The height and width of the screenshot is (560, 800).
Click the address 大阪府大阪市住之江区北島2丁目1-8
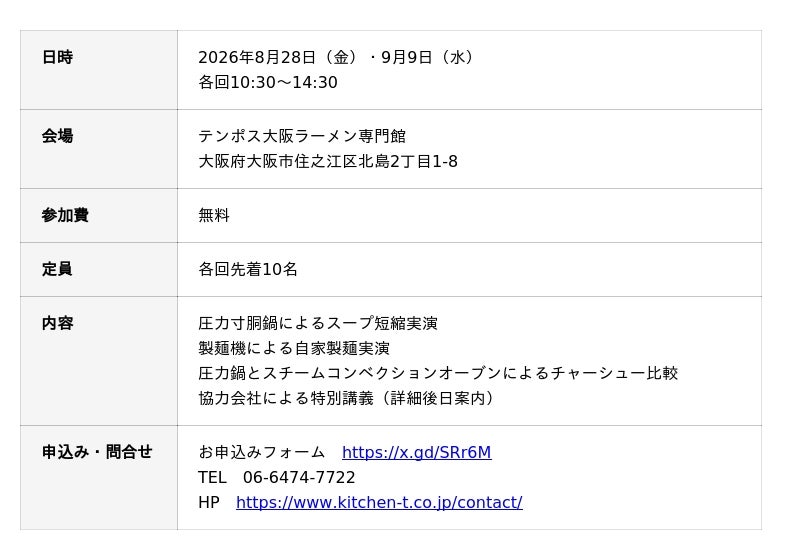328,161
